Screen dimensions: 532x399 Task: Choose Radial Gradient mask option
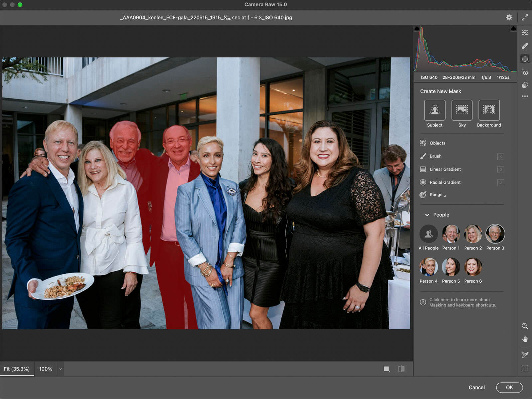pyautogui.click(x=445, y=182)
